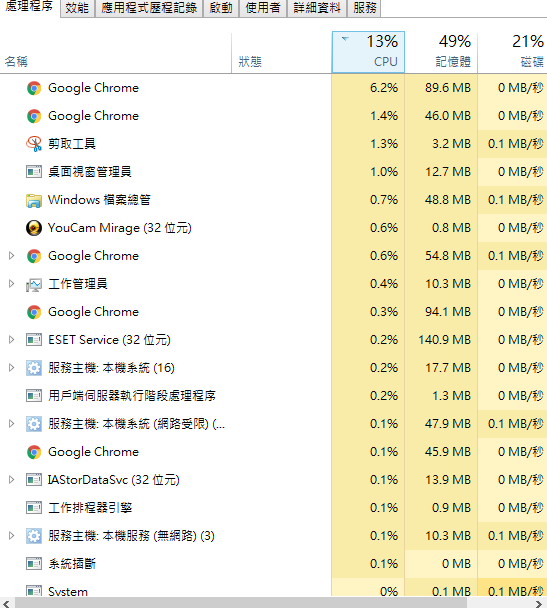547x608 pixels.
Task: Switch to the 處理程序 tab
Action: pyautogui.click(x=29, y=7)
